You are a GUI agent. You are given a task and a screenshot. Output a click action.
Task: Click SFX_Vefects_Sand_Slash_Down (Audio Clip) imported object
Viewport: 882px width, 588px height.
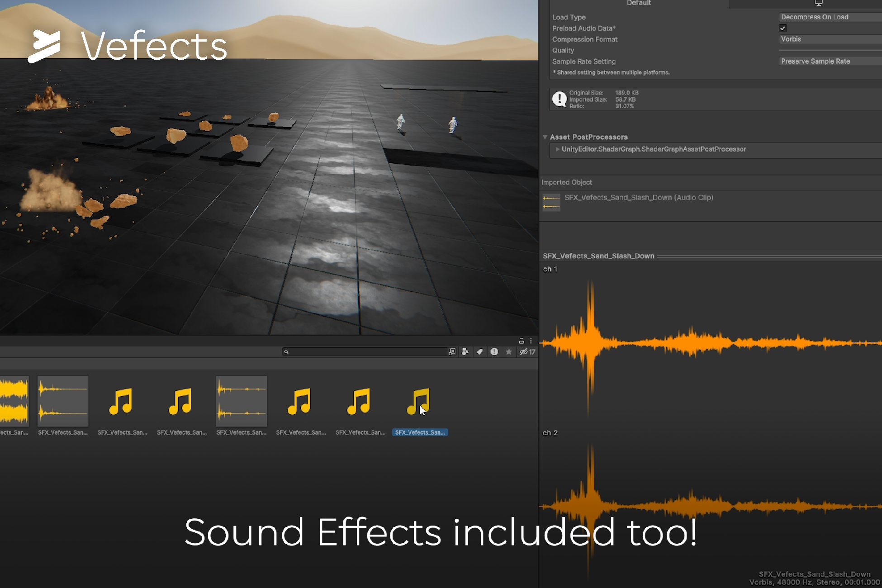coord(639,198)
